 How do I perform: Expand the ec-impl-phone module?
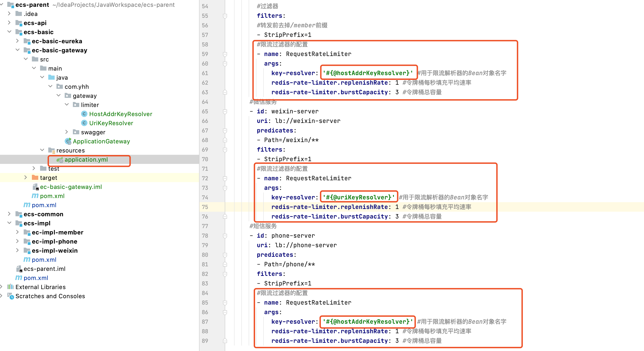tap(18, 241)
